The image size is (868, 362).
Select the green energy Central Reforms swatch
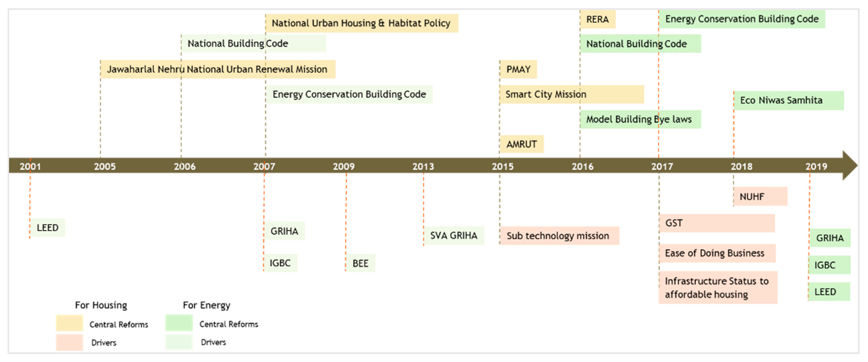179,323
